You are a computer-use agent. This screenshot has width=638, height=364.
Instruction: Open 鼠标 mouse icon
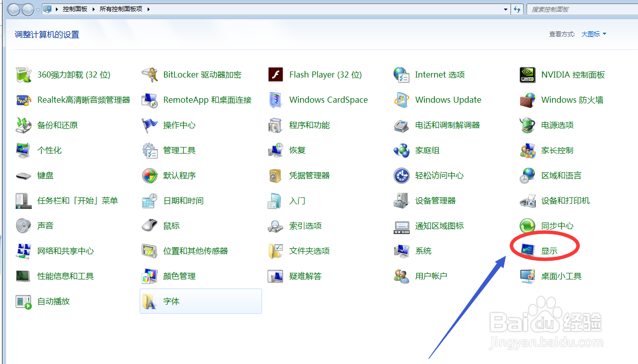point(150,226)
